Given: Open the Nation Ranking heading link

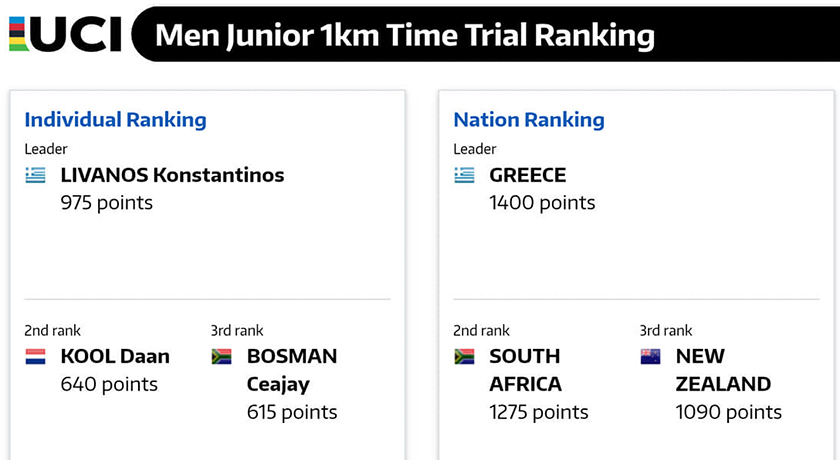Looking at the screenshot, I should pos(529,120).
